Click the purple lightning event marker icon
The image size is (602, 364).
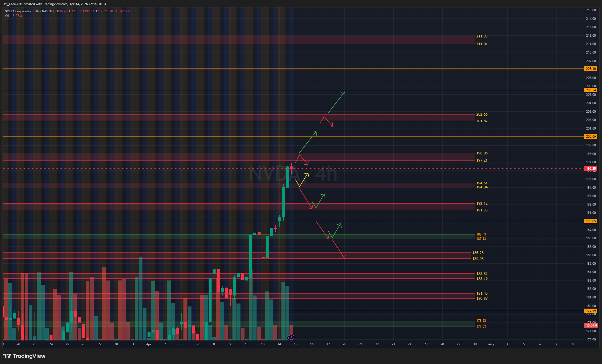291,337
